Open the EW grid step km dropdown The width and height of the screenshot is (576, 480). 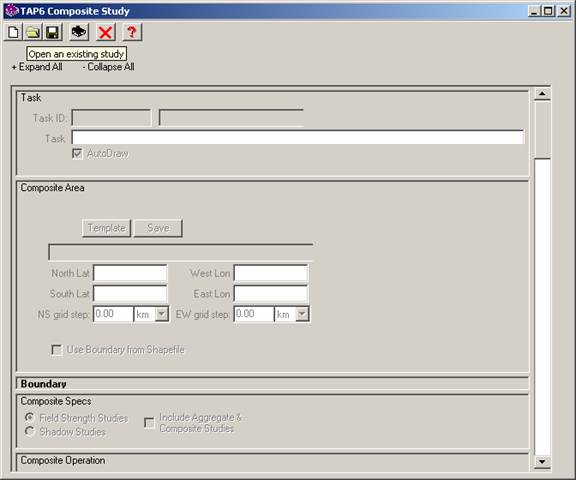pyautogui.click(x=302, y=314)
